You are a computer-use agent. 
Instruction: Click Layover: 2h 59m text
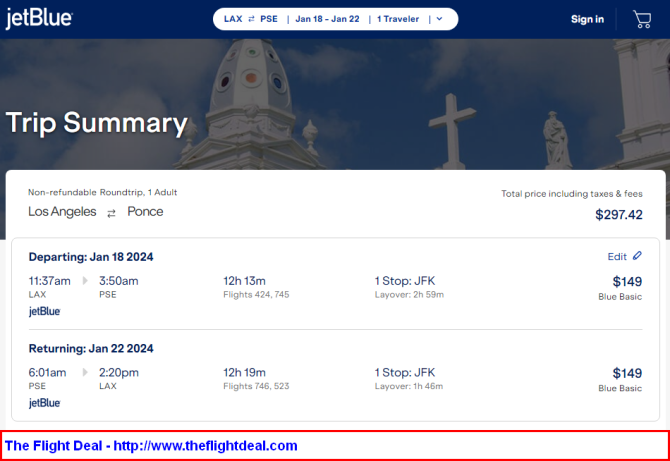click(x=409, y=294)
